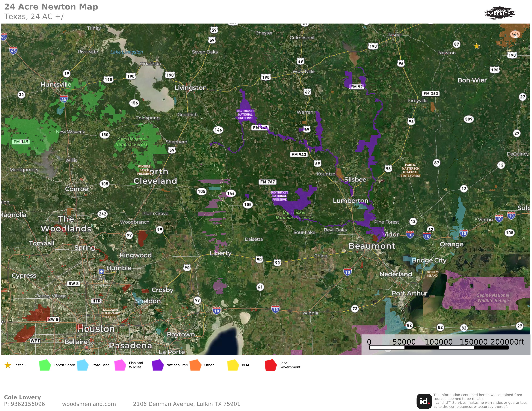Viewport: 532px width, 411px height.
Task: Click the phone number 9362156096
Action: tap(28, 404)
